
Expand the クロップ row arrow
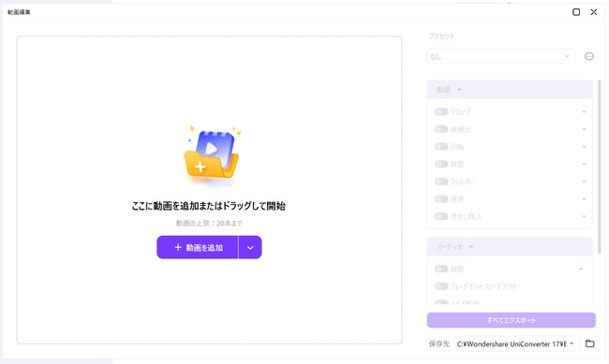point(584,111)
